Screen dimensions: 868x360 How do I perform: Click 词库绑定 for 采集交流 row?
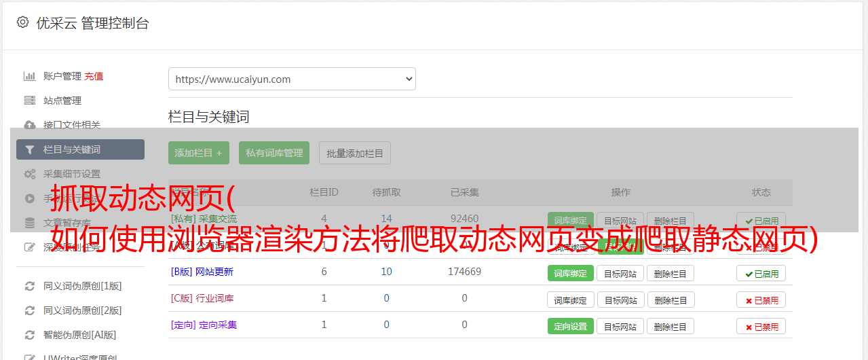pos(571,220)
